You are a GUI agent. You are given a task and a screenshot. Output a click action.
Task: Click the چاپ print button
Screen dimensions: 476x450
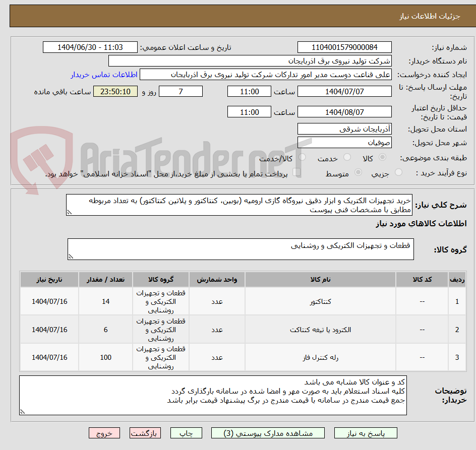coord(186,433)
